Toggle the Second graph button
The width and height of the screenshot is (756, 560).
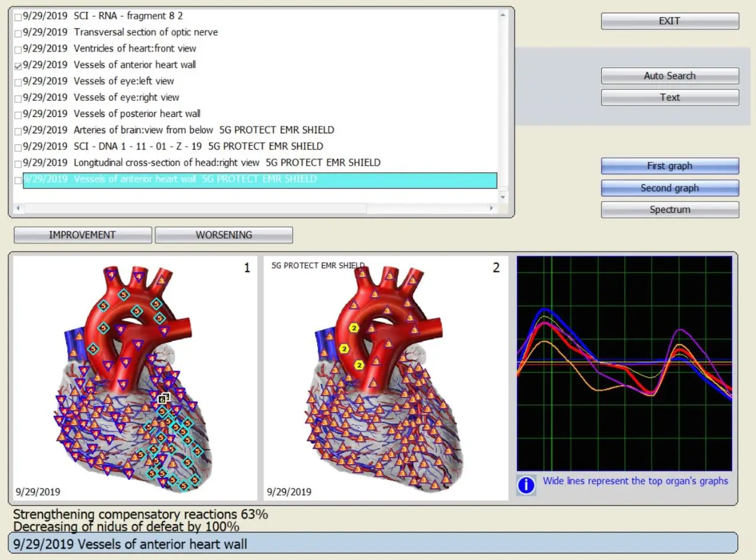670,188
